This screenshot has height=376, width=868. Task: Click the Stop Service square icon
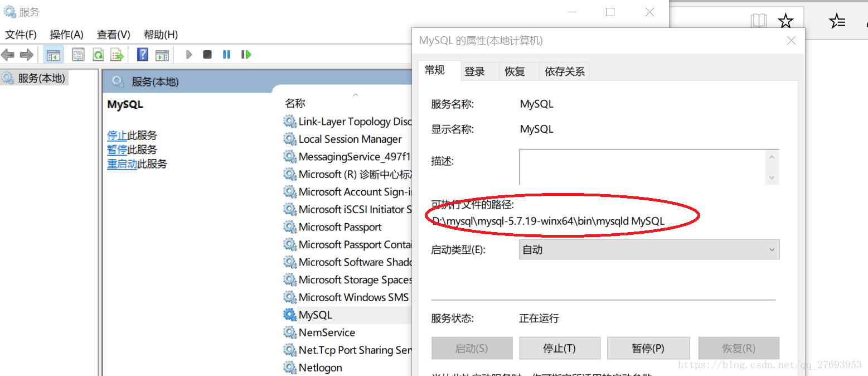pos(207,55)
